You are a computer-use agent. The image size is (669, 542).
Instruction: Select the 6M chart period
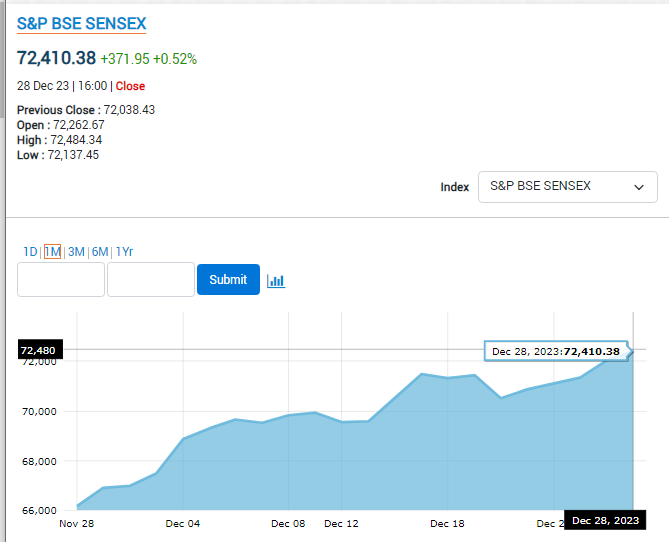100,252
